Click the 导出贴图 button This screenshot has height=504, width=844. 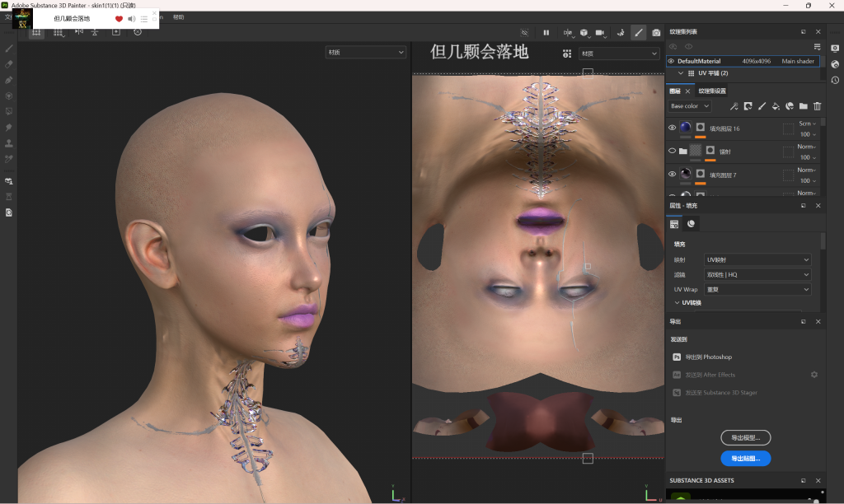745,459
